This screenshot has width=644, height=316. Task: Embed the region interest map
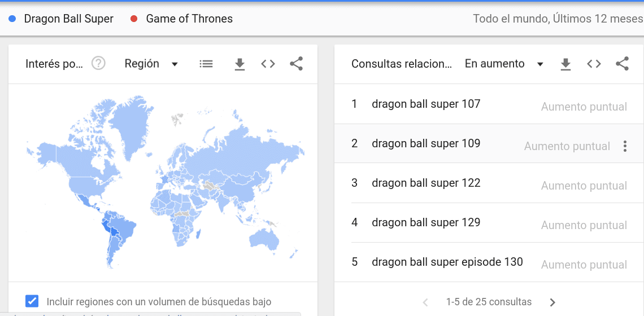pyautogui.click(x=268, y=64)
